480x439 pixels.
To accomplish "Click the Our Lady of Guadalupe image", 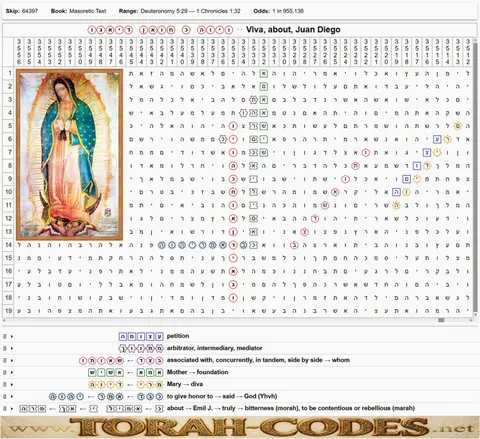I will [x=70, y=154].
